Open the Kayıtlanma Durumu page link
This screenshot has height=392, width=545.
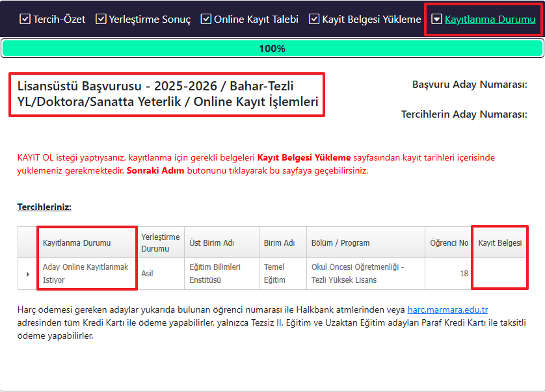489,19
